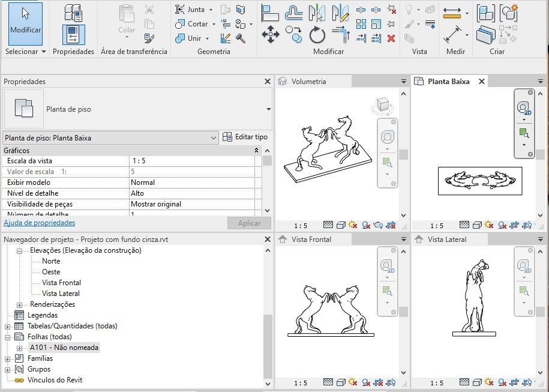This screenshot has width=549, height=392.
Task: Open Selecionar dropdown arrow
Action: [43, 52]
